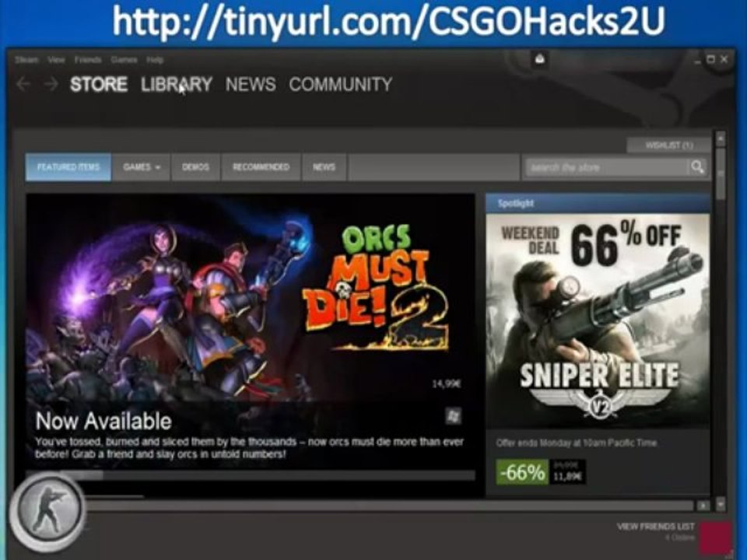Viewport: 747px width, 560px height.
Task: Open the Games menu in menu bar
Action: tap(124, 60)
